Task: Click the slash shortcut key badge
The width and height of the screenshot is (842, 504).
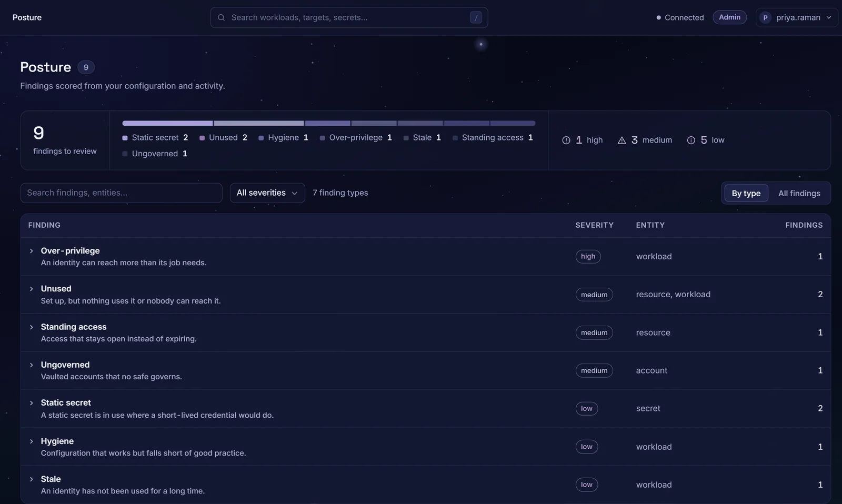Action: click(x=476, y=17)
